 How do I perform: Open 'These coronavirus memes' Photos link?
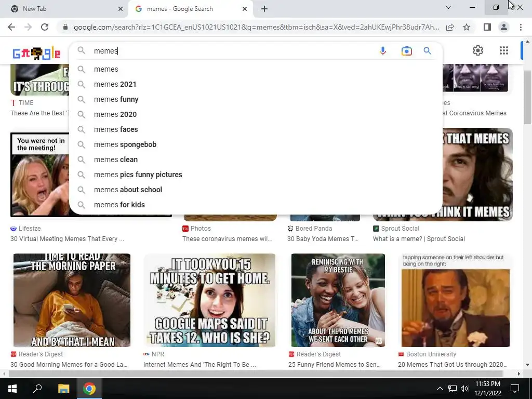point(227,239)
